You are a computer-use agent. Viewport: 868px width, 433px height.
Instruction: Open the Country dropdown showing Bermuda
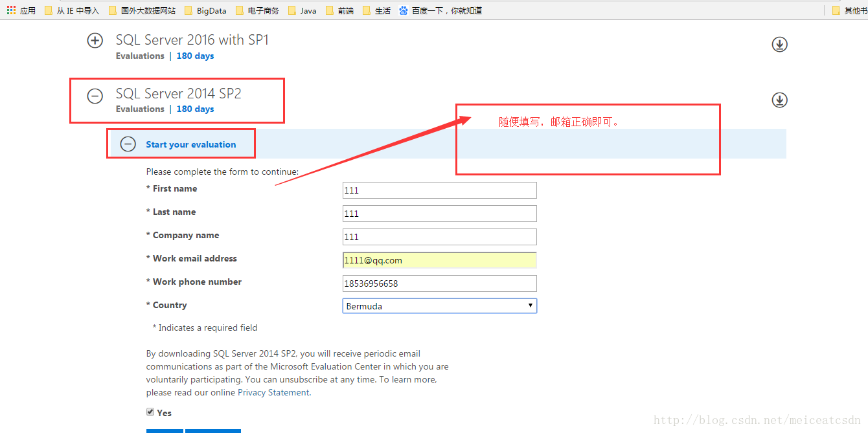point(440,305)
